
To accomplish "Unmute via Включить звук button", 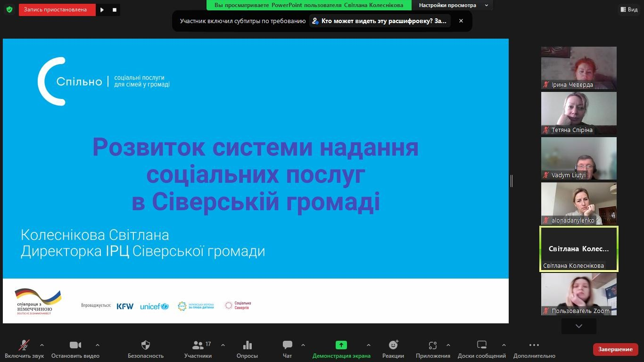I will [x=23, y=349].
